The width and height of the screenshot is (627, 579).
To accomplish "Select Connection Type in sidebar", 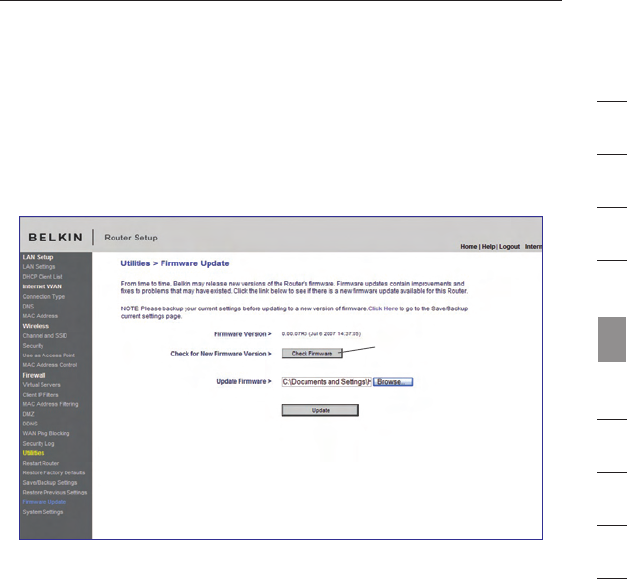I will point(44,297).
